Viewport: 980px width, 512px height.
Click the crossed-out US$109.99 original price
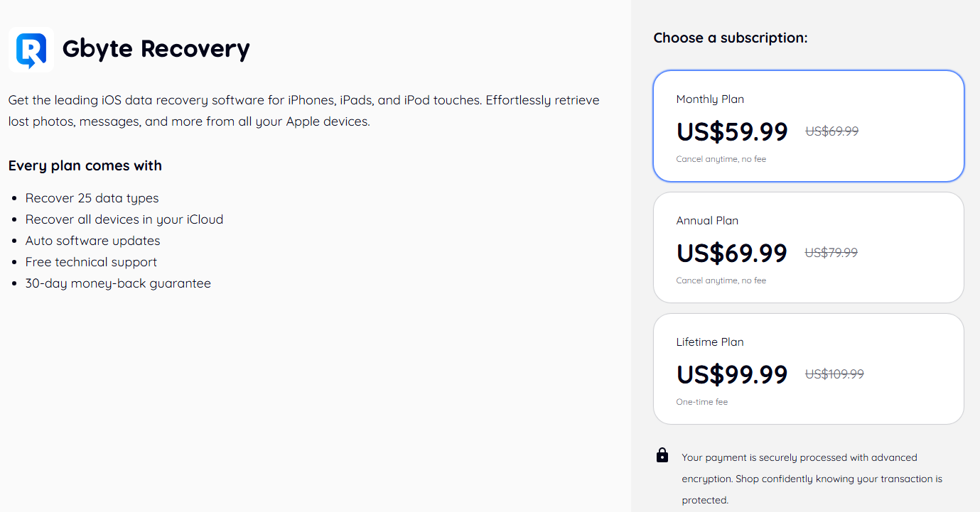click(834, 374)
